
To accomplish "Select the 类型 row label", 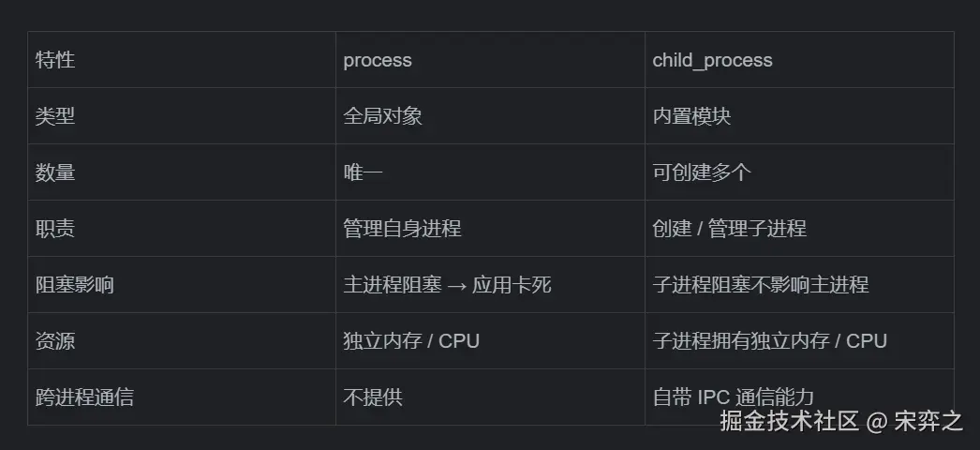I will [x=55, y=116].
